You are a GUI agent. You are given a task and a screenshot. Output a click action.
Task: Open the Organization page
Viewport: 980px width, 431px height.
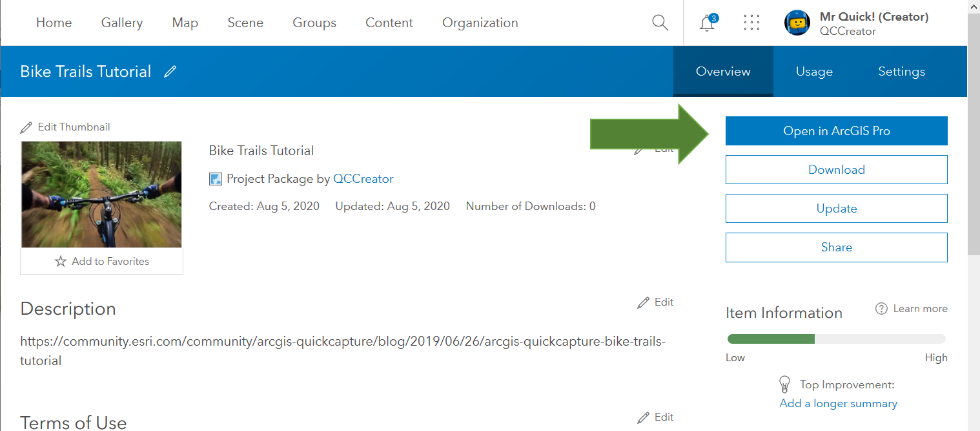480,23
